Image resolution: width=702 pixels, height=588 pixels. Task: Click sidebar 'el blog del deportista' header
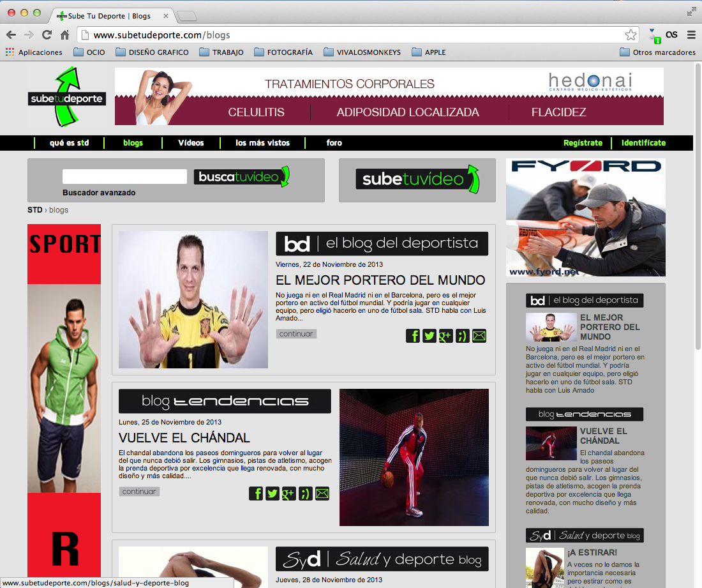(x=585, y=300)
